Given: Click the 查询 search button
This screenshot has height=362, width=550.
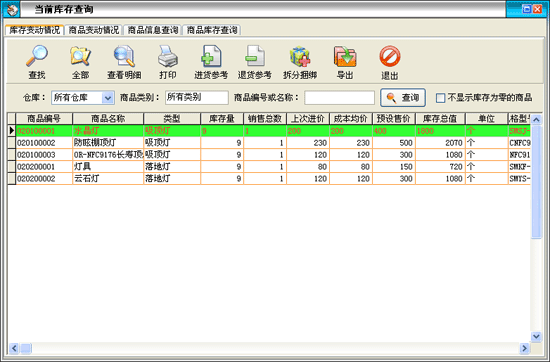Looking at the screenshot, I should pos(403,98).
